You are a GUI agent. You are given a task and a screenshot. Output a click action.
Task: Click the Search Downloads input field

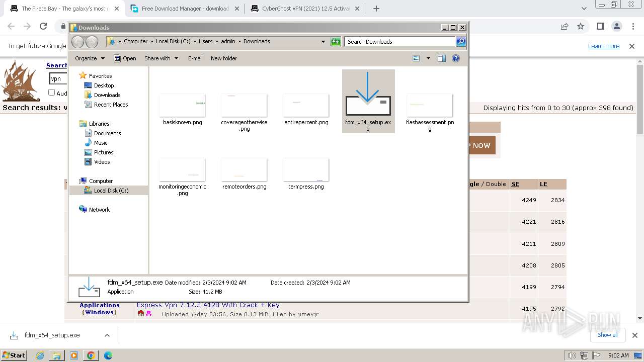coord(399,42)
